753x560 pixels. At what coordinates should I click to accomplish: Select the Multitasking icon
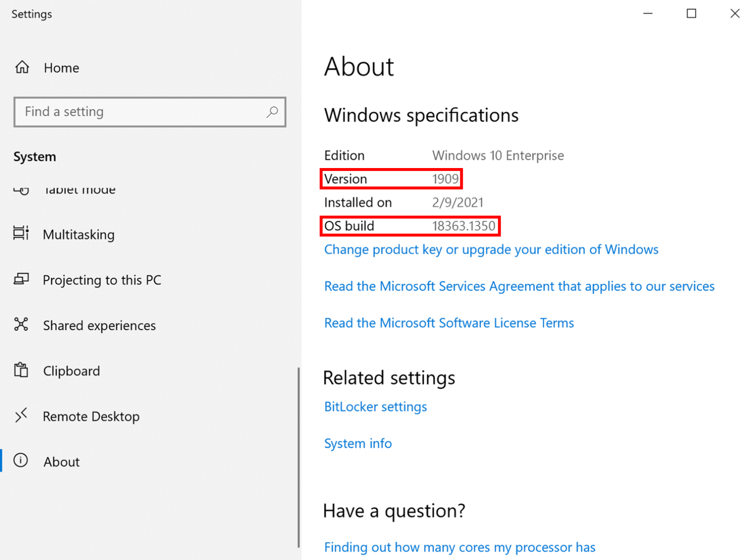pyautogui.click(x=21, y=234)
